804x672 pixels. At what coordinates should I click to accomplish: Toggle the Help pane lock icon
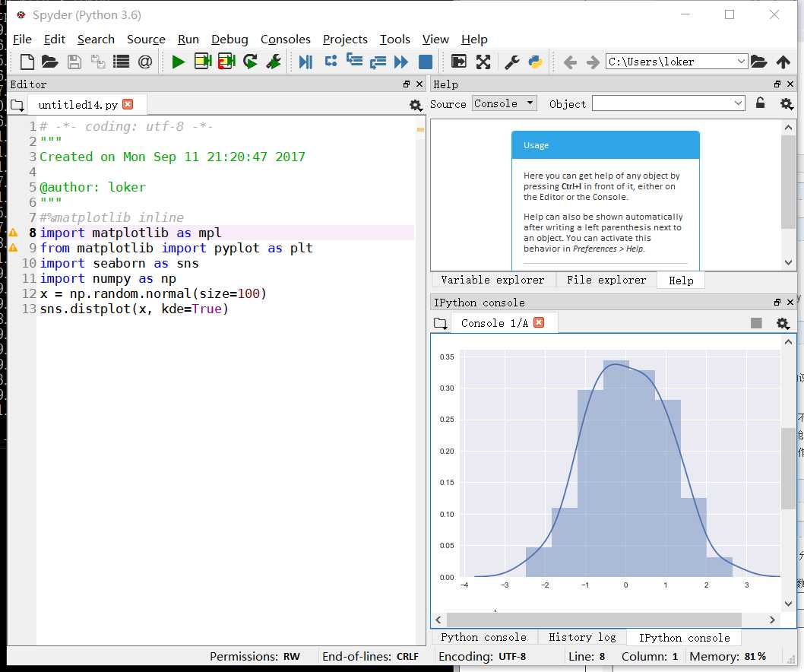click(761, 103)
